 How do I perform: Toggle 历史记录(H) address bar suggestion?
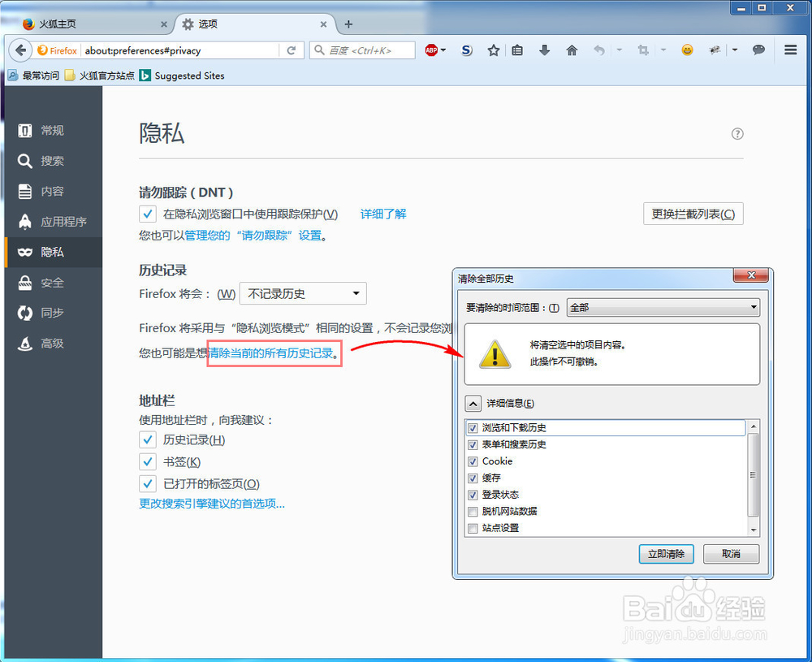pyautogui.click(x=148, y=439)
